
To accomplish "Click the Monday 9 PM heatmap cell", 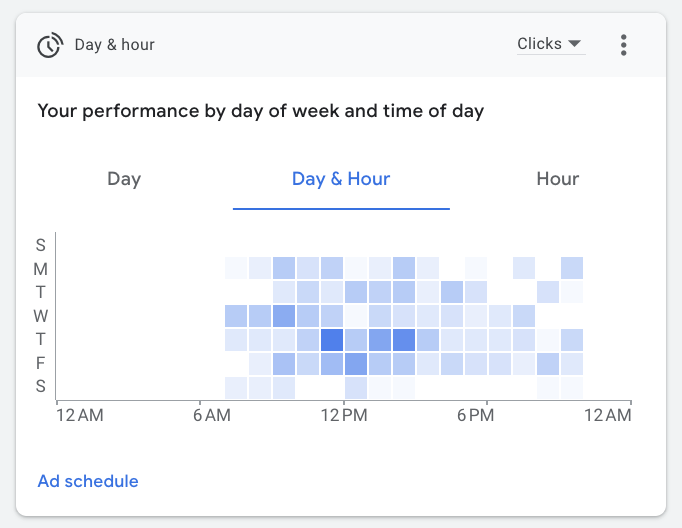I will (x=572, y=268).
